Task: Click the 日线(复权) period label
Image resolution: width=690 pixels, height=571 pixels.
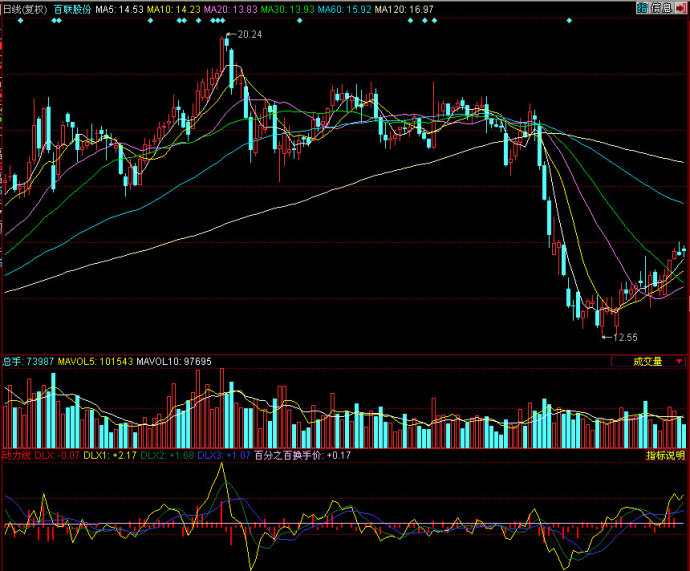Action: coord(25,9)
